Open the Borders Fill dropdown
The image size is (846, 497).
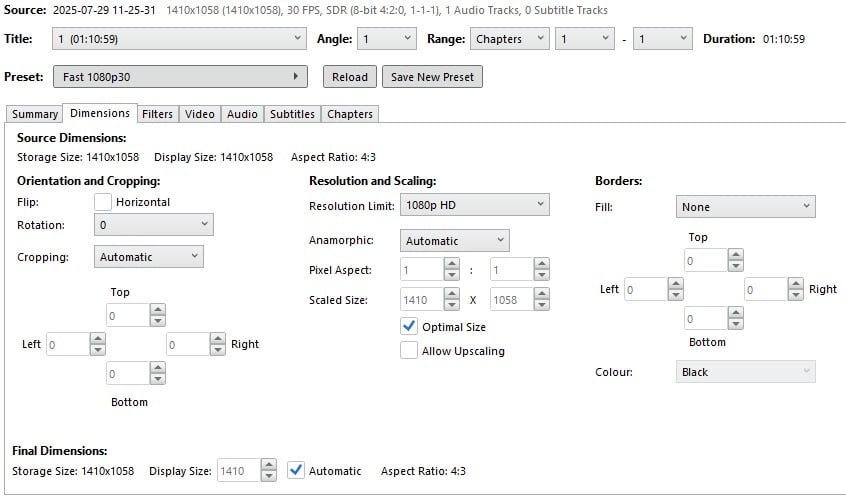coord(745,207)
